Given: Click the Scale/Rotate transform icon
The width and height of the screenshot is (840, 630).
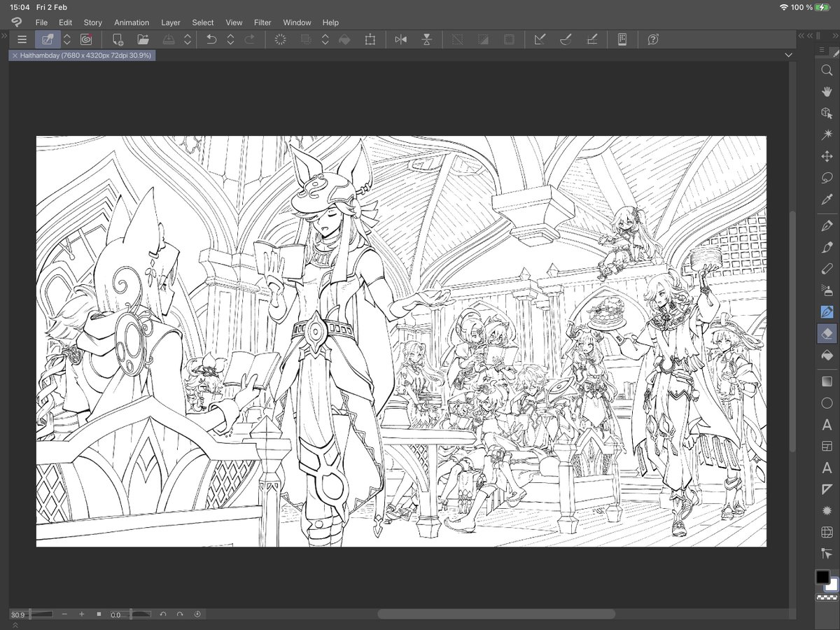Looking at the screenshot, I should click(x=370, y=40).
